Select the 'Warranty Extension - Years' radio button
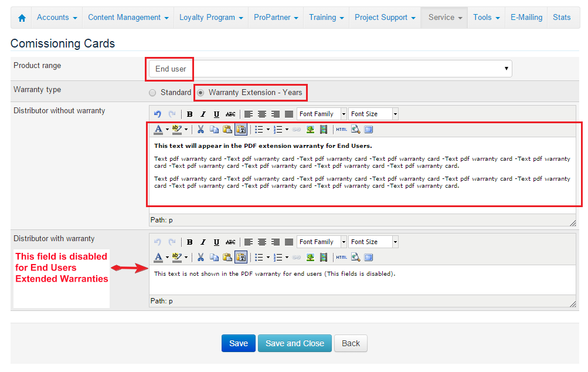Image resolution: width=588 pixels, height=372 pixels. click(x=200, y=93)
